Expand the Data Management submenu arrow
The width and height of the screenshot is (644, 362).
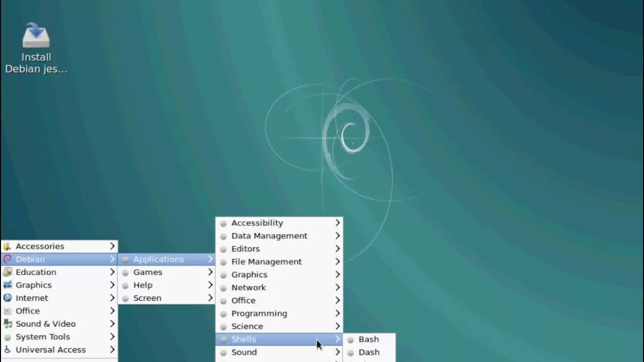point(338,236)
